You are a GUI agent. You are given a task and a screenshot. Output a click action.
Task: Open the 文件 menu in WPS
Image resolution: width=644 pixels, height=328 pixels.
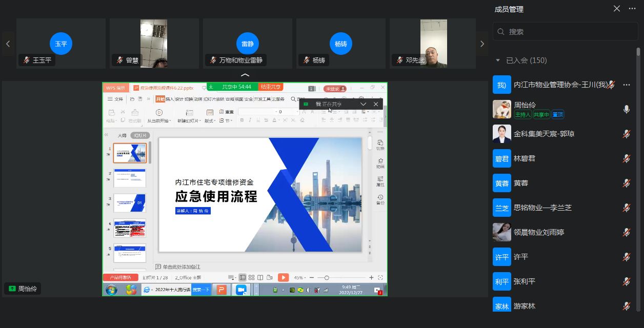[115, 99]
